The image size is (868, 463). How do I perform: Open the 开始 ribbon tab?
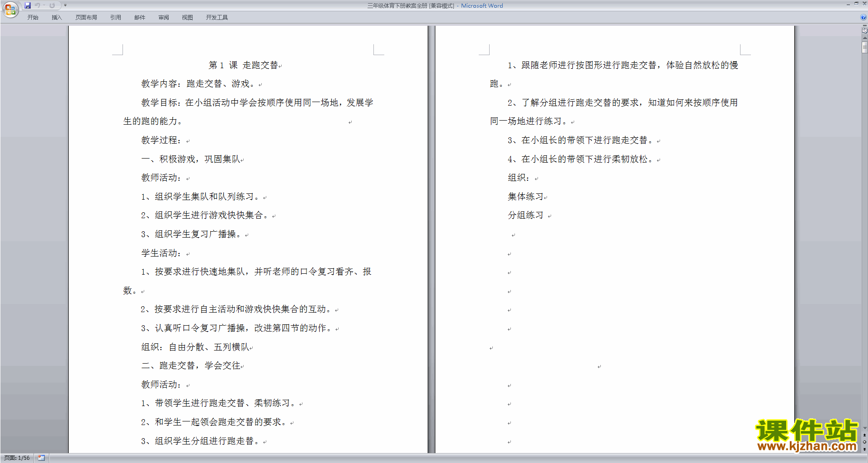click(33, 17)
